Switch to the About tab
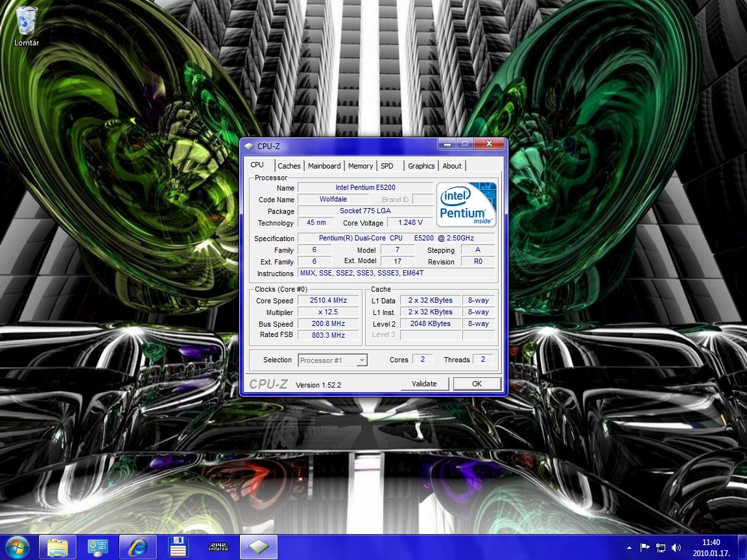 point(451,166)
